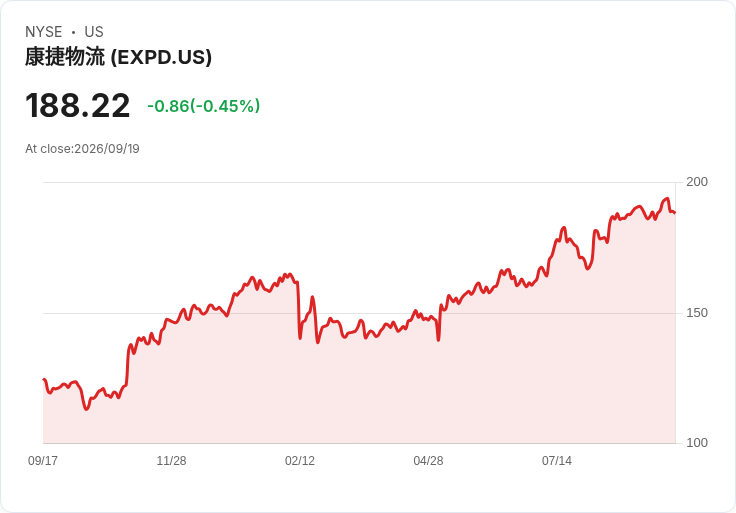Click the chart line's starting point at 09/17
736x513 pixels.
44,379
